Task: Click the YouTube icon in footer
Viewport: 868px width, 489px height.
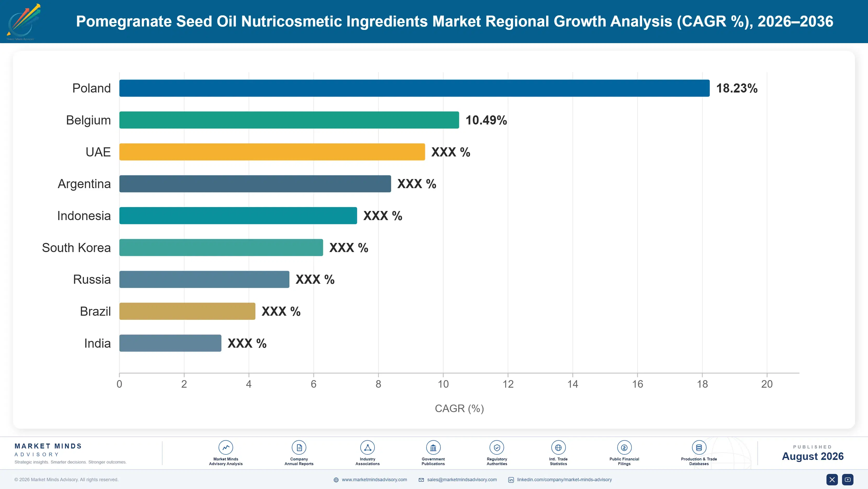Action: click(x=847, y=480)
